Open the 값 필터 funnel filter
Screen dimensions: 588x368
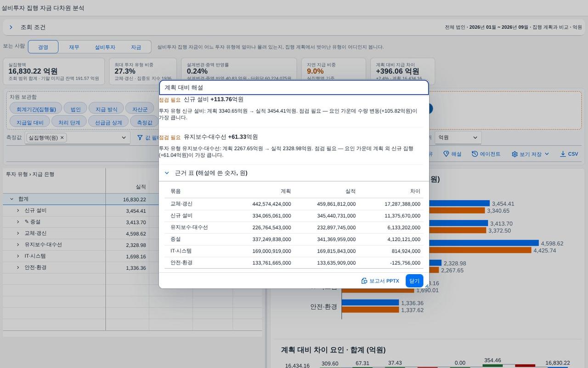point(148,138)
